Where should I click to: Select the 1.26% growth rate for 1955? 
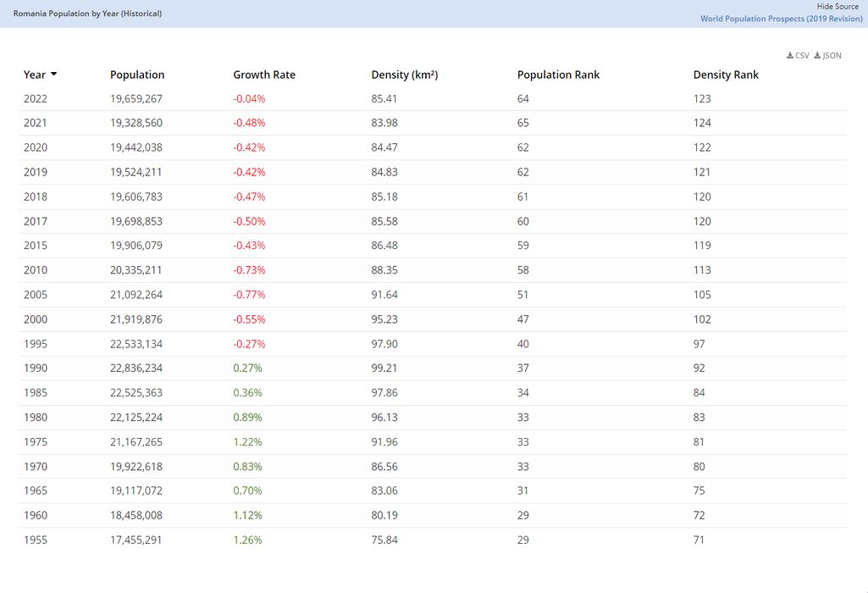tap(247, 540)
